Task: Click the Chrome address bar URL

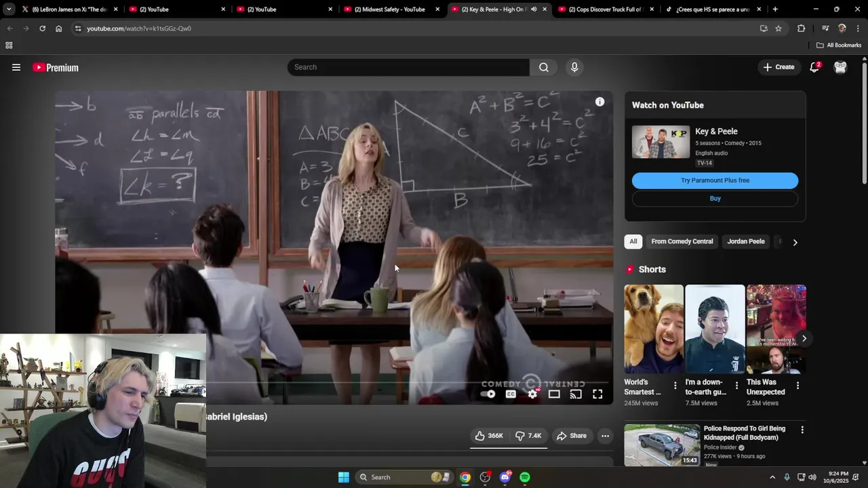Action: pos(139,28)
